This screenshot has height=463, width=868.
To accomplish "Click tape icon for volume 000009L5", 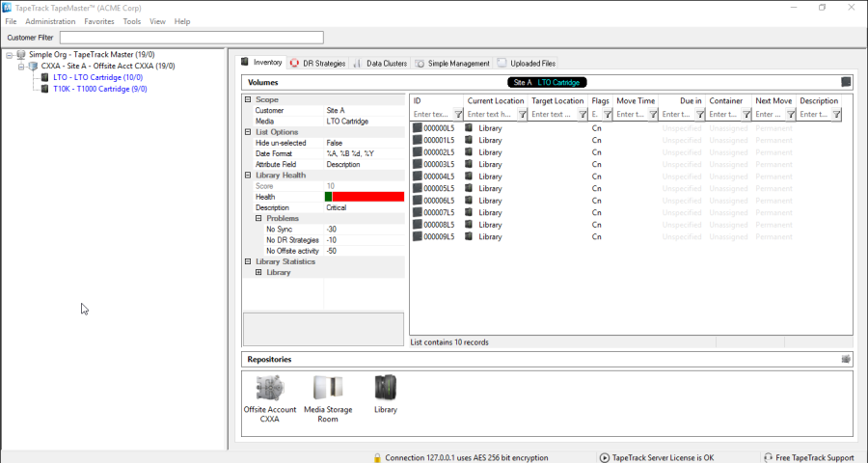I will [x=418, y=236].
